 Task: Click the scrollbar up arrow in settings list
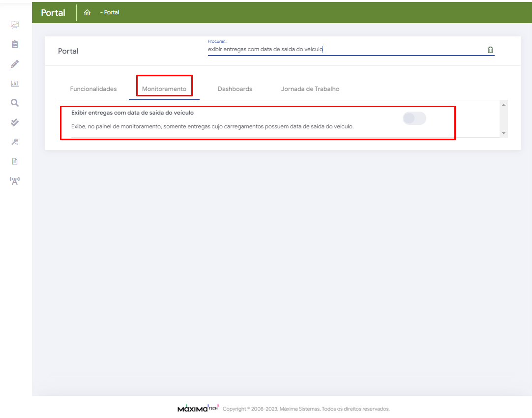504,105
